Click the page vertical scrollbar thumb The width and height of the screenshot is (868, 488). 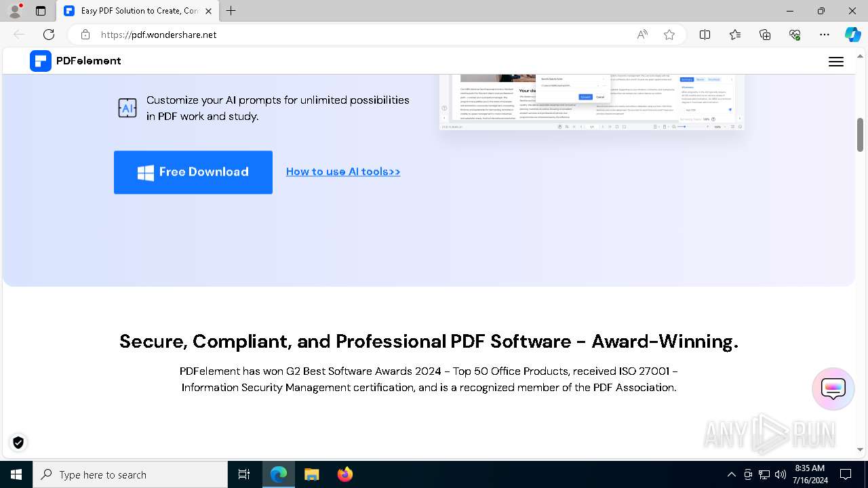click(861, 135)
